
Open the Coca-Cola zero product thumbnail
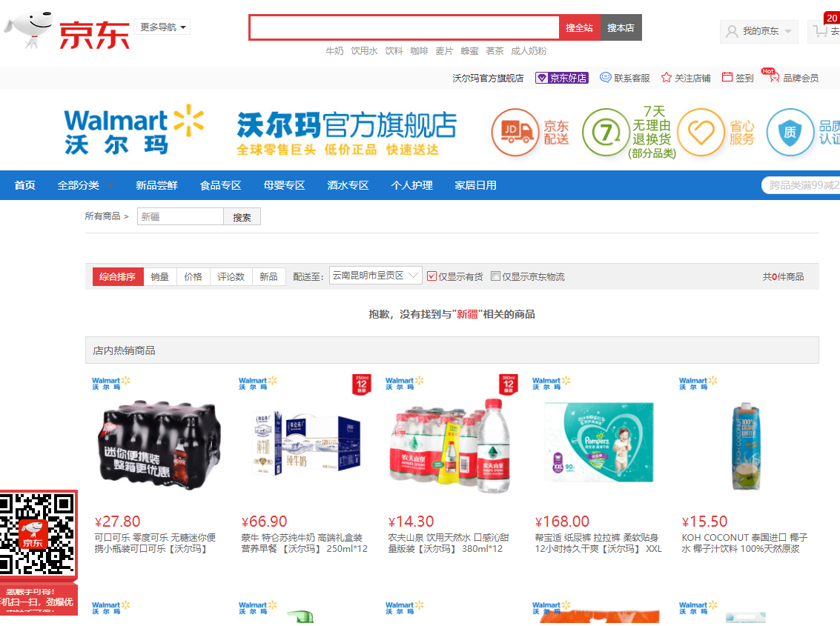159,444
